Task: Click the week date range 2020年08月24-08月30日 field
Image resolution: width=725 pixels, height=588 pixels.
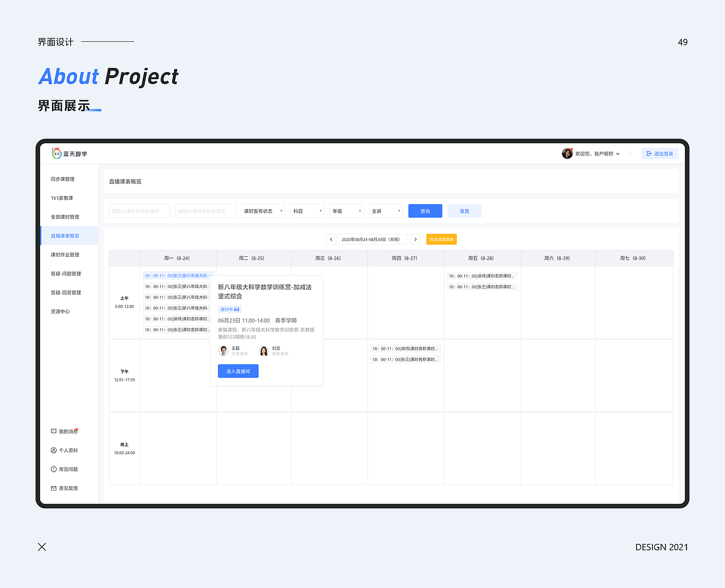Action: [x=373, y=239]
